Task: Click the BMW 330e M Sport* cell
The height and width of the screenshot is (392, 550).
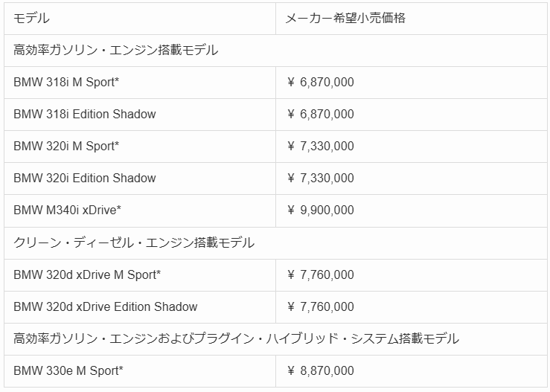Action: [x=68, y=370]
